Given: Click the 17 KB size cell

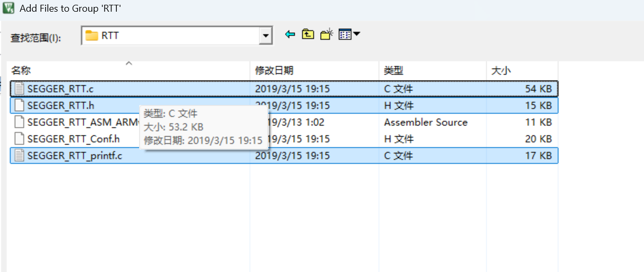Looking at the screenshot, I should (x=538, y=156).
